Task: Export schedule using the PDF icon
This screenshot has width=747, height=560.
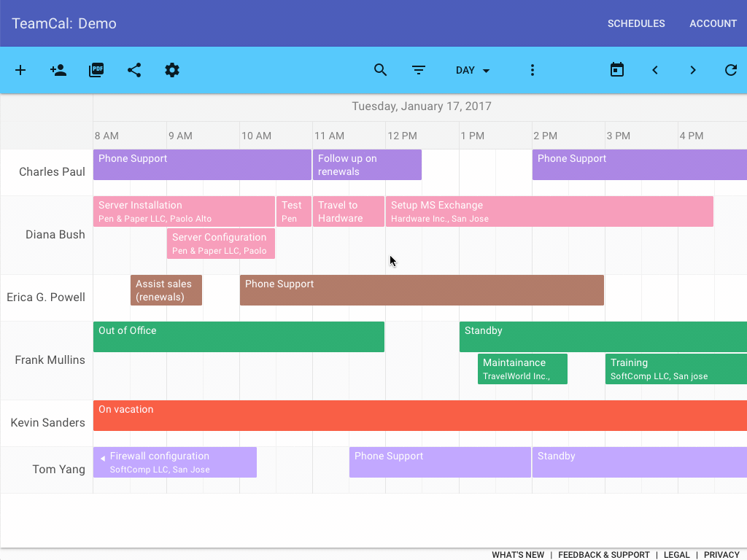Action: tap(96, 70)
